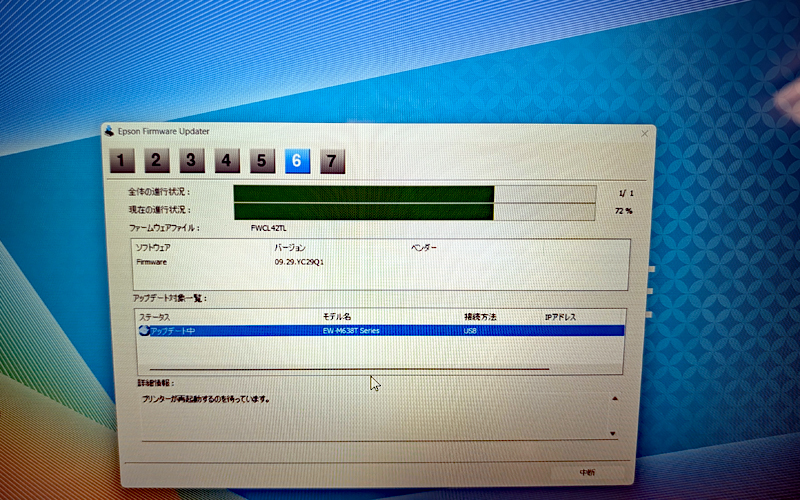Click the 中断 button to abort update
Viewport: 800px width, 500px height.
click(x=588, y=472)
